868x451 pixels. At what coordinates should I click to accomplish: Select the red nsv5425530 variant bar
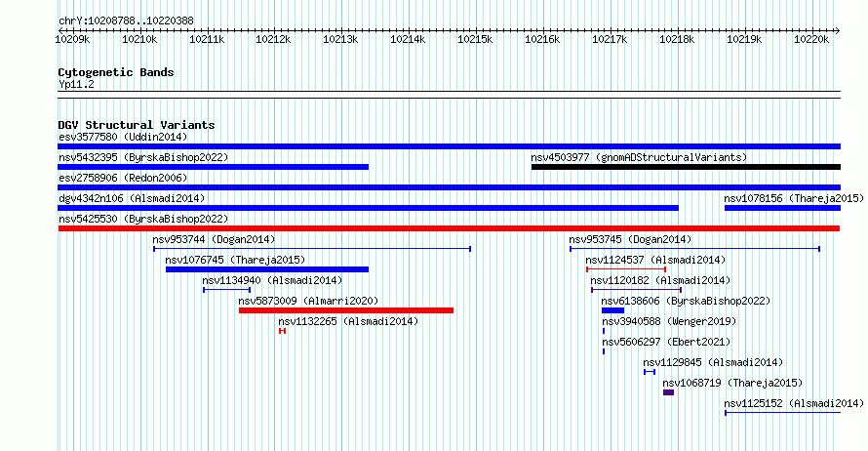click(449, 228)
